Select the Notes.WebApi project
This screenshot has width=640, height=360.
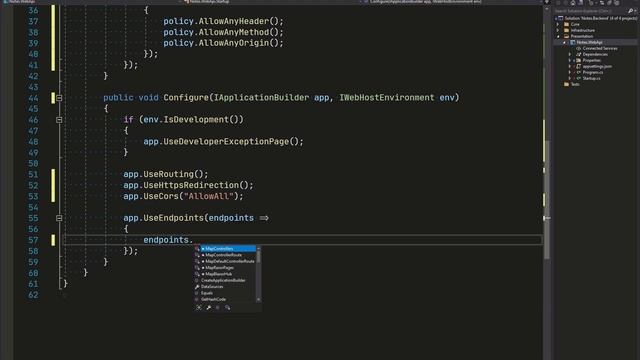(x=589, y=42)
